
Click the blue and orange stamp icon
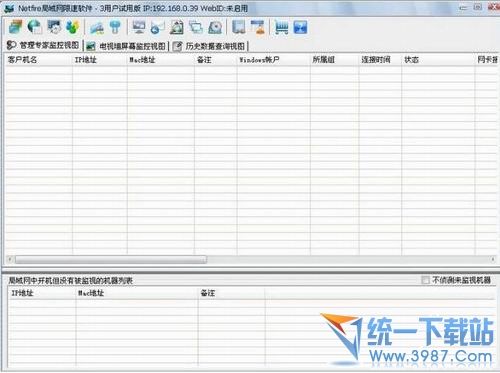point(258,27)
